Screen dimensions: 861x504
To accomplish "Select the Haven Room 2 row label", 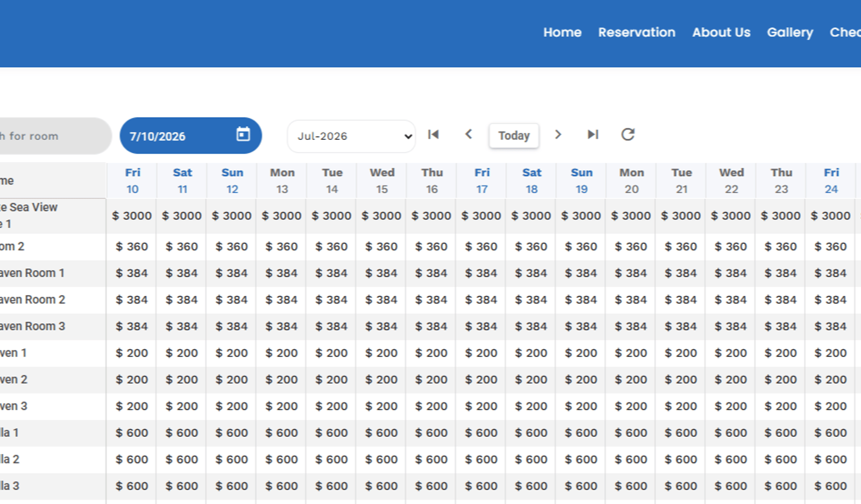I will [x=32, y=300].
